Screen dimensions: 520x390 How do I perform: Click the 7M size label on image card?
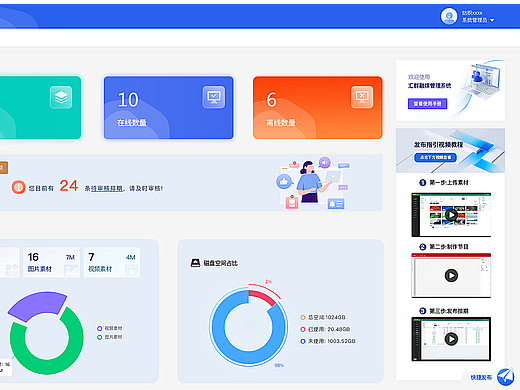[x=70, y=257]
